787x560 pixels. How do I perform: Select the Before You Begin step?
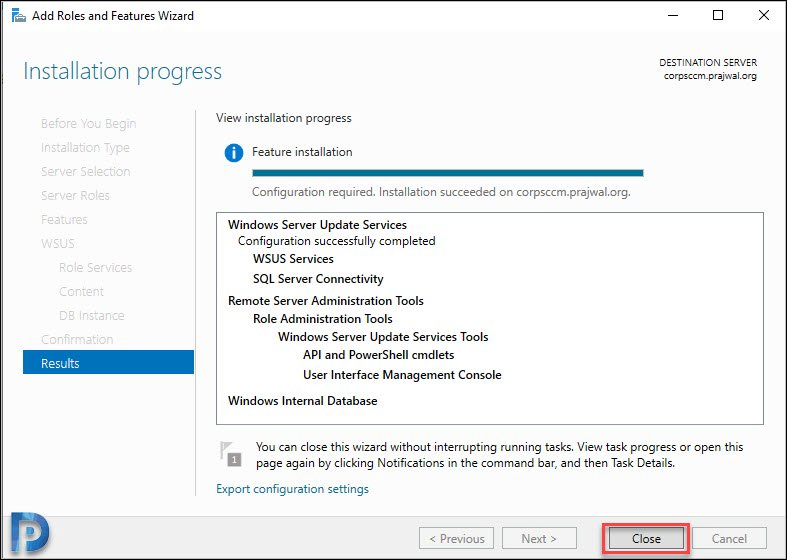coord(88,123)
